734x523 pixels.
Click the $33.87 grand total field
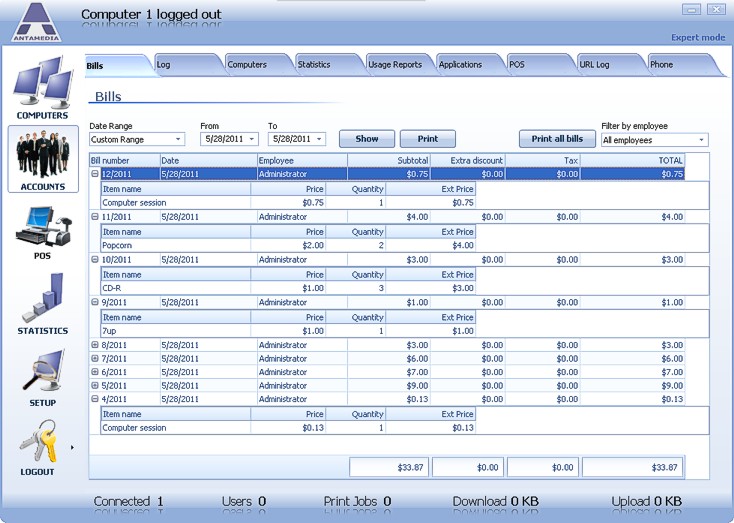click(632, 467)
